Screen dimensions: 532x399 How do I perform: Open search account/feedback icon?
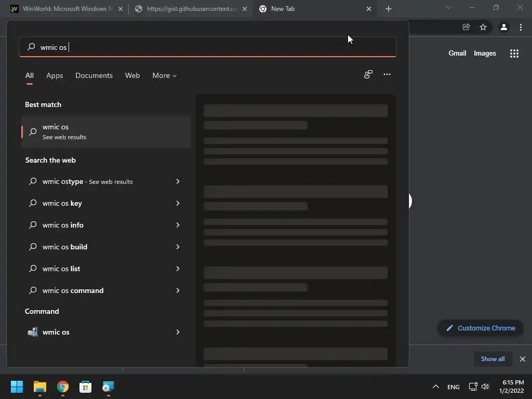[x=368, y=74]
